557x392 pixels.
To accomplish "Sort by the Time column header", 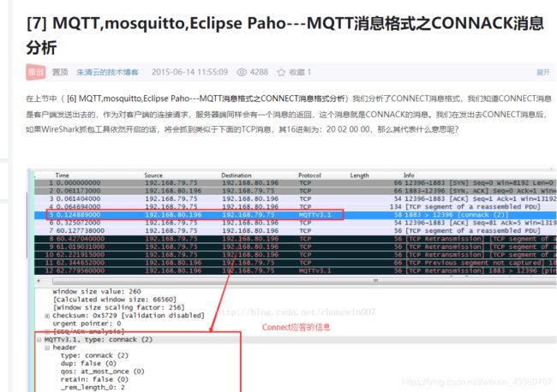I will coord(63,175).
